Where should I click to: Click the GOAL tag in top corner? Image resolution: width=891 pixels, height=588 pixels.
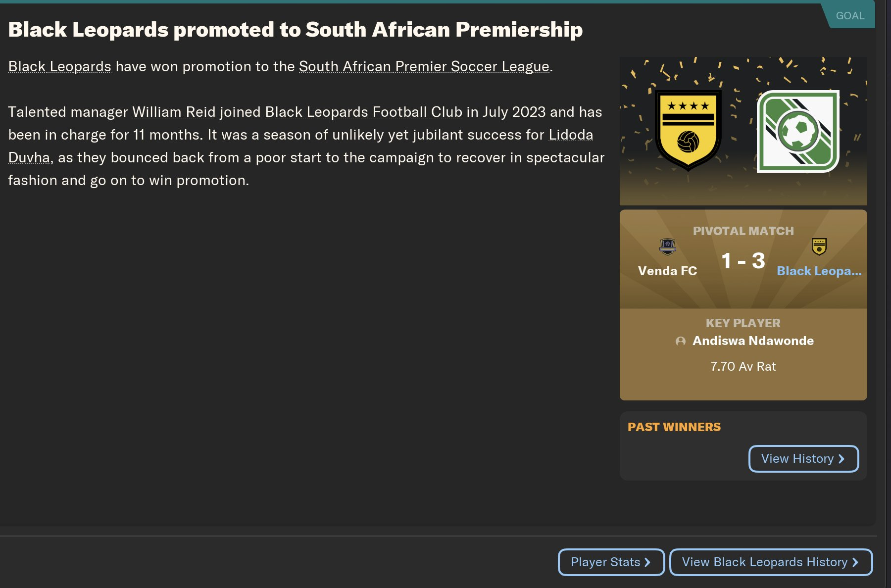850,16
